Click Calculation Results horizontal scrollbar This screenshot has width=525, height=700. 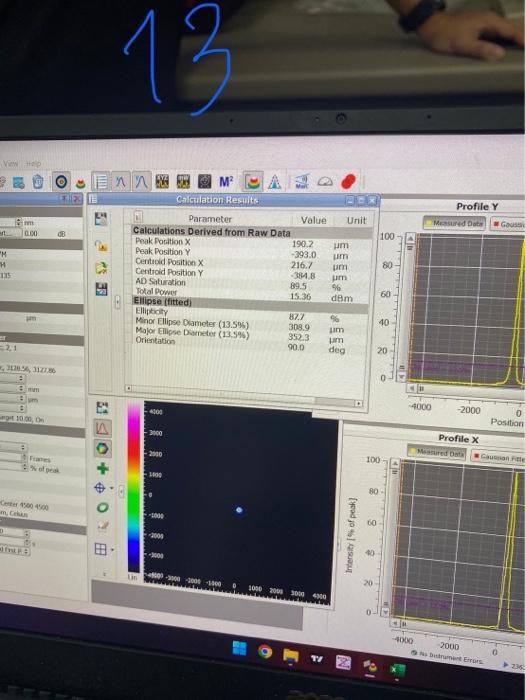(x=244, y=396)
